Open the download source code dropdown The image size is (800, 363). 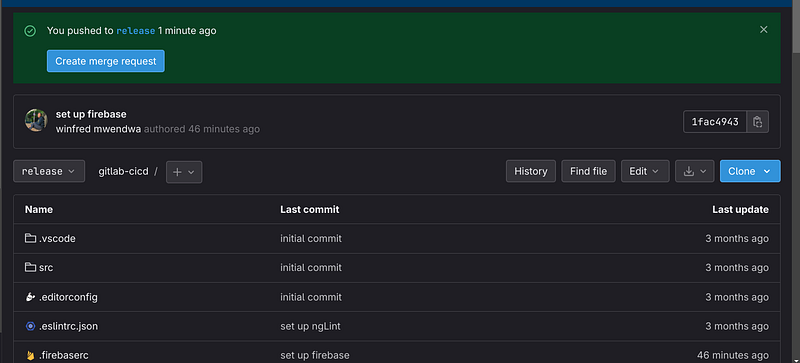click(x=694, y=171)
